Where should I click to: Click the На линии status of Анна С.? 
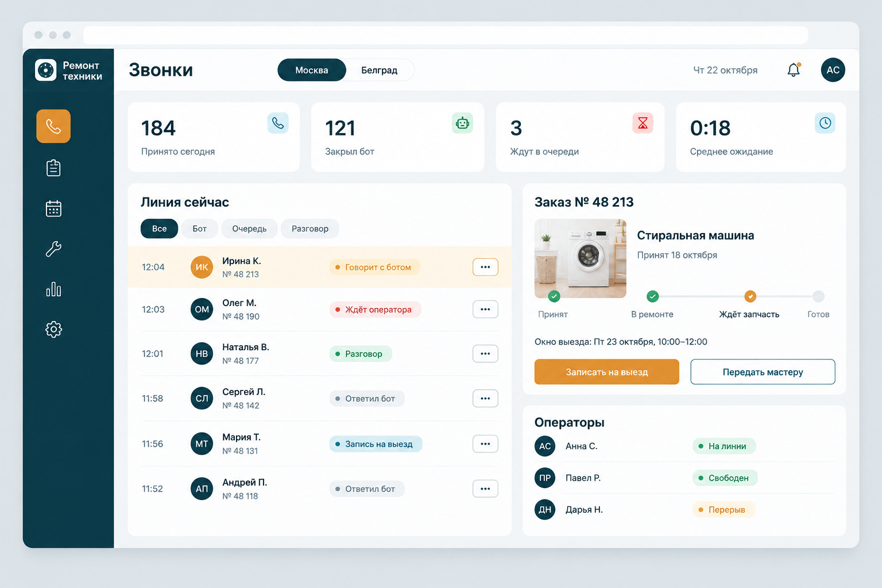click(724, 446)
